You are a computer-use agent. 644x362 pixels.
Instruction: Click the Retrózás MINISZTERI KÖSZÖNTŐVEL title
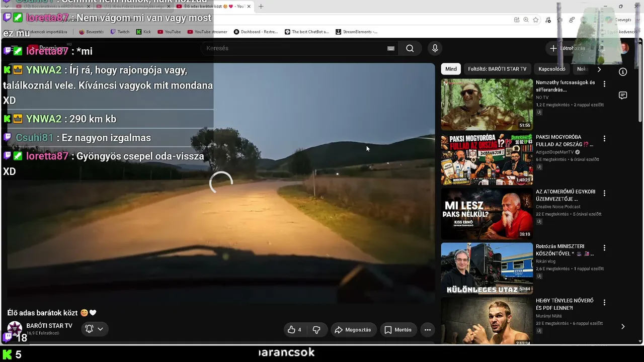coord(565,250)
